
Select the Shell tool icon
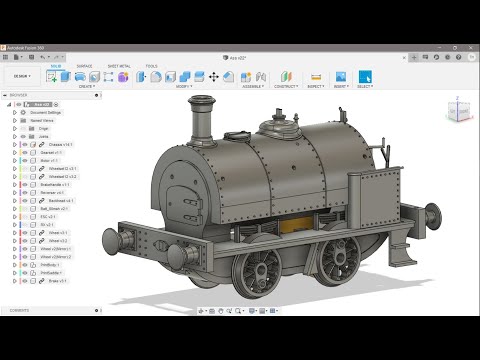tap(170, 77)
